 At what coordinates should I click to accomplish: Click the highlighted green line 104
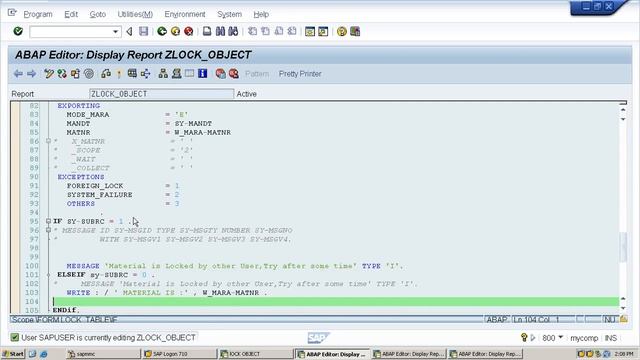(x=336, y=301)
